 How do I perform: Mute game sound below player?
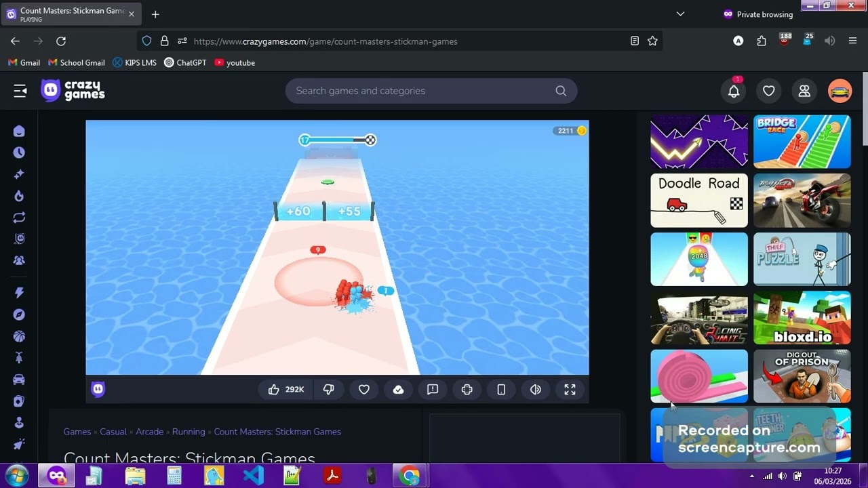point(536,389)
